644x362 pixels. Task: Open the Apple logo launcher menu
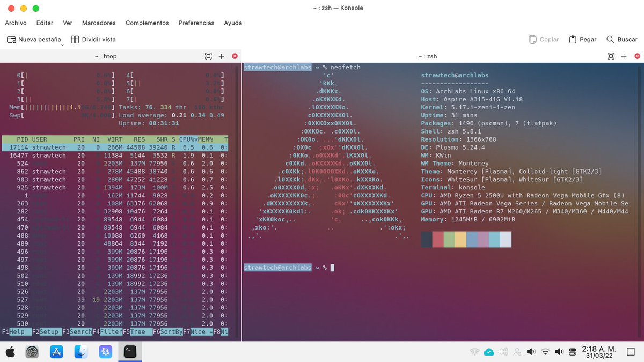coord(10,352)
